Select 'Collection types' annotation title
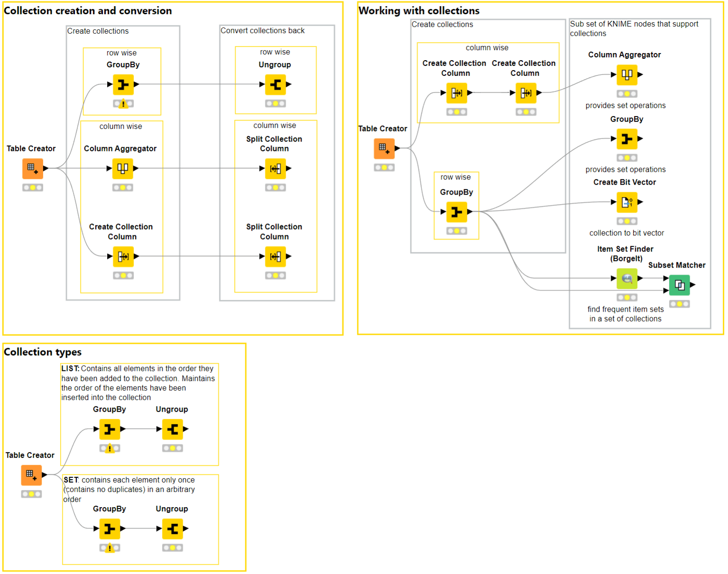 point(43,352)
